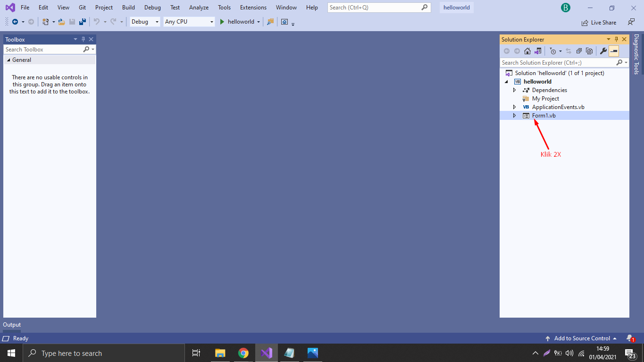Launch Chrome from the taskbar
644x362 pixels.
243,353
